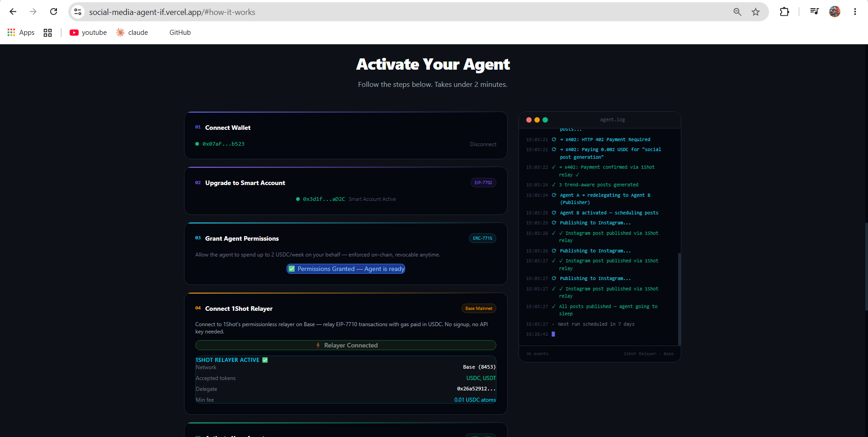
Task: Click the browser forward arrow
Action: [33, 12]
